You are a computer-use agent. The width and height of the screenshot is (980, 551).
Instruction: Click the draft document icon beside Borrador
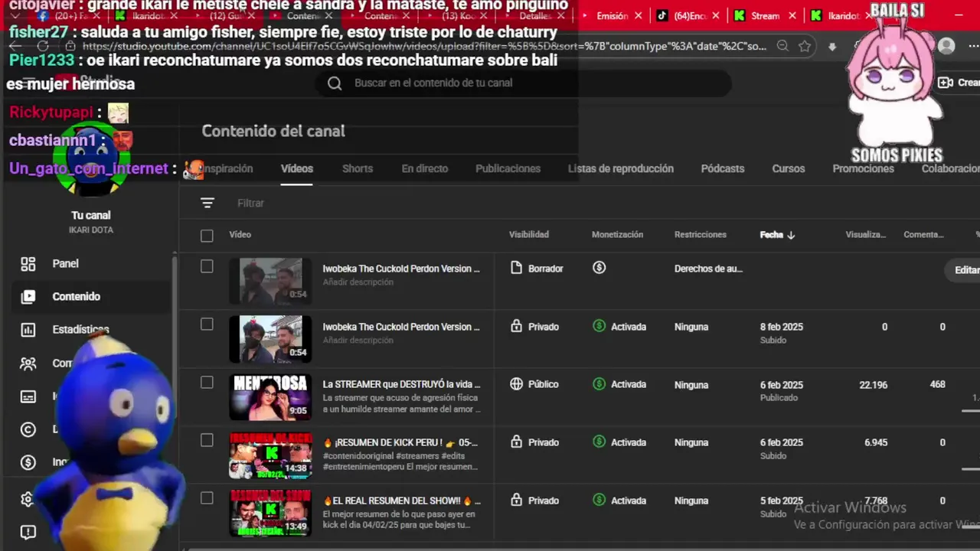tap(517, 269)
